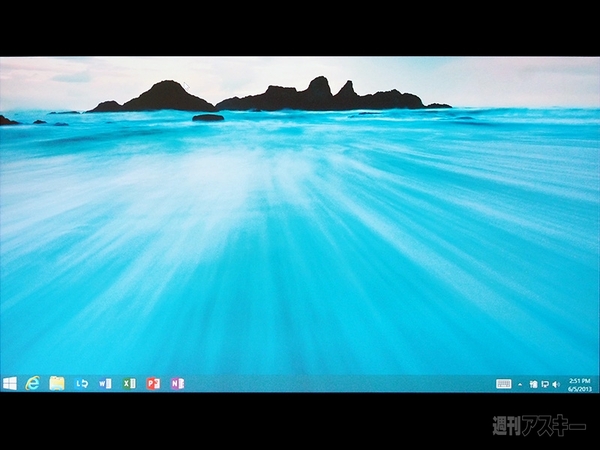Open the volume speaker icon
This screenshot has width=600, height=450.
(556, 384)
